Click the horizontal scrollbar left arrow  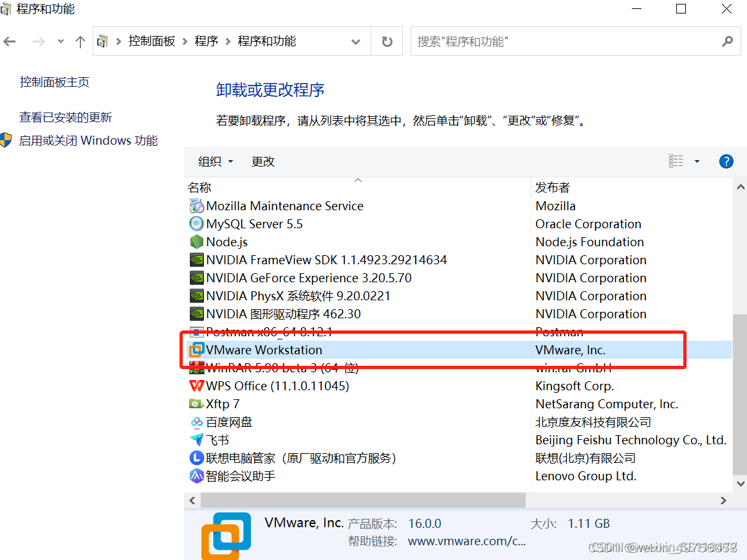coord(192,500)
